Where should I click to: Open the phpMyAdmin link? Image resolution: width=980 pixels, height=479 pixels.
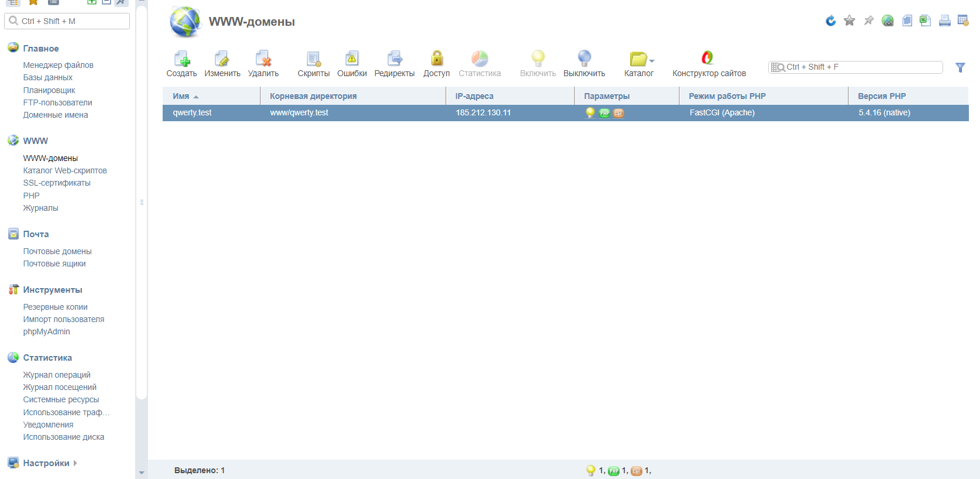coord(47,331)
